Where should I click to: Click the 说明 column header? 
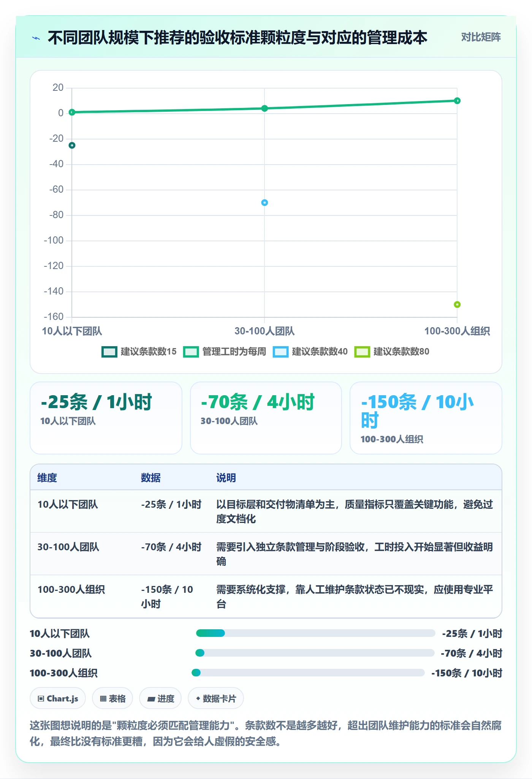coord(226,478)
